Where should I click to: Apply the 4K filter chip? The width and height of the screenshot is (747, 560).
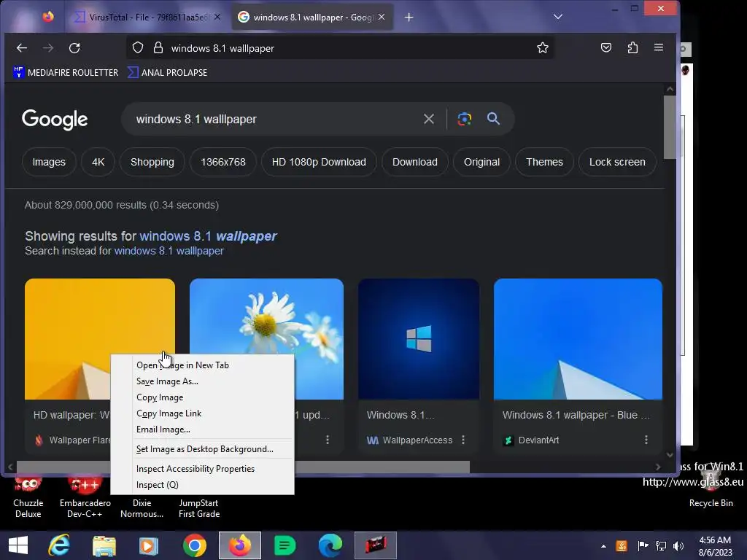click(x=98, y=162)
